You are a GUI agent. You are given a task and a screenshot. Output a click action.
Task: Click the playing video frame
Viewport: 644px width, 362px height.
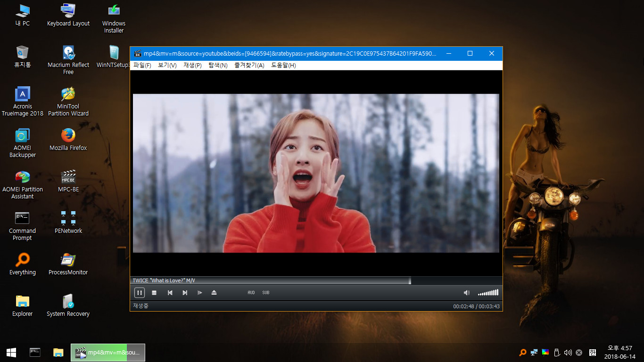point(316,173)
